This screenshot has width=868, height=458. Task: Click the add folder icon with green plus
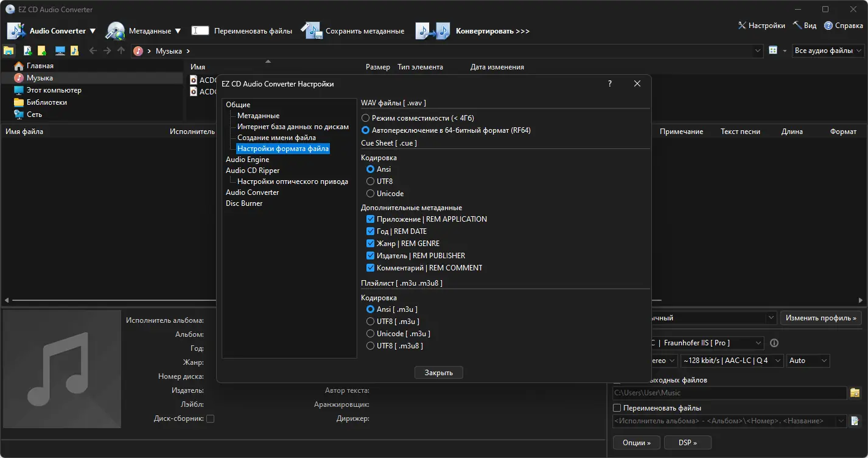(x=41, y=51)
